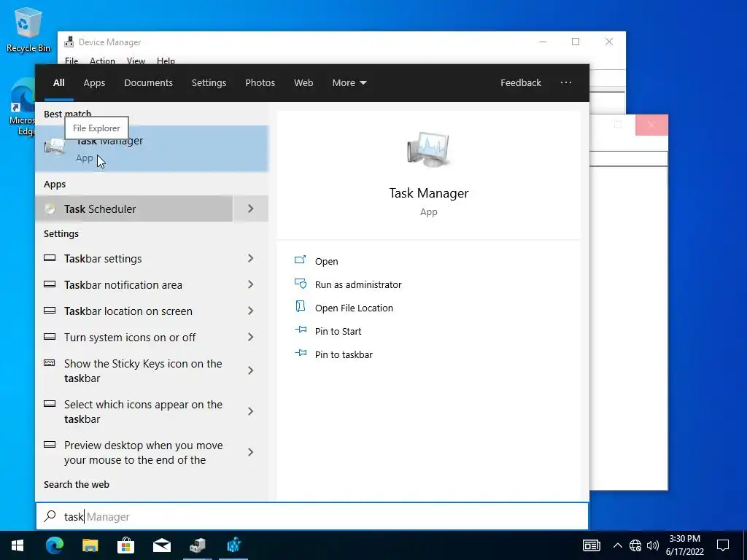Expand Select which icons appear chevron
This screenshot has width=747, height=560.
251,411
